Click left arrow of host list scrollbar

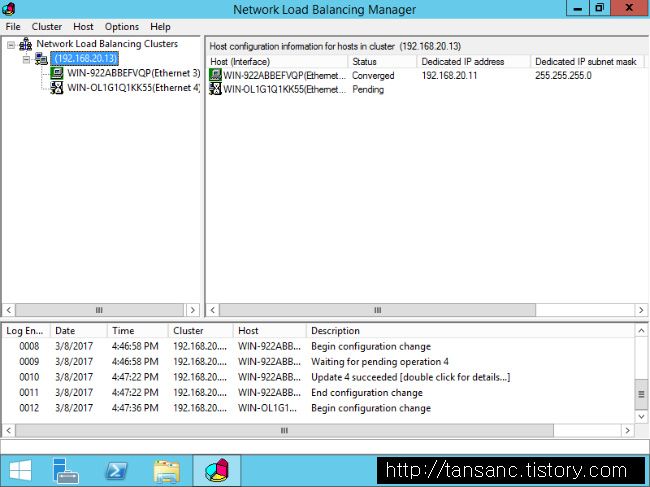213,310
